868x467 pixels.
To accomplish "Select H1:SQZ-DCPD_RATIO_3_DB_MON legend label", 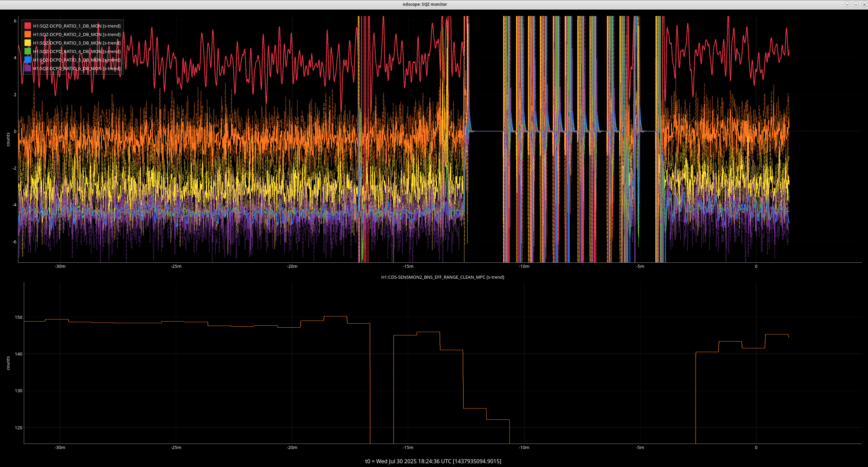I will click(77, 43).
